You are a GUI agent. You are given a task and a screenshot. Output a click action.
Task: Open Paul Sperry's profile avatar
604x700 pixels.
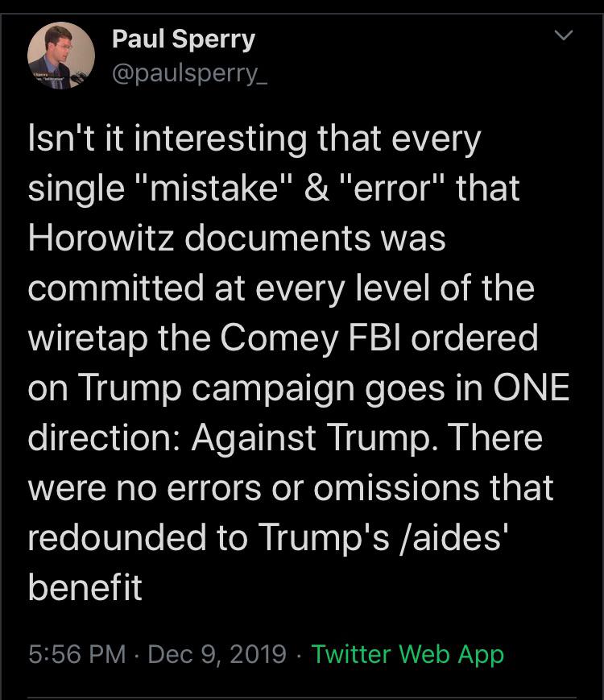click(x=60, y=56)
